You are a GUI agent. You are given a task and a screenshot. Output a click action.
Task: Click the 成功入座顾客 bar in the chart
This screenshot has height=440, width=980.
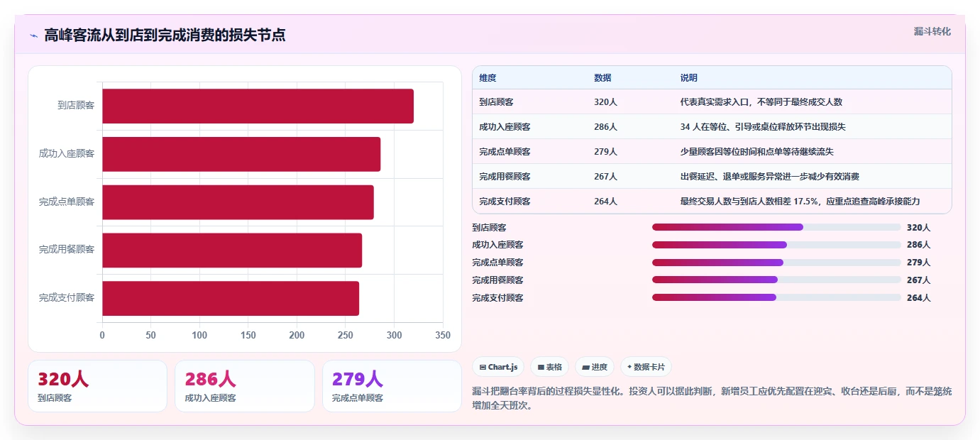click(241, 154)
